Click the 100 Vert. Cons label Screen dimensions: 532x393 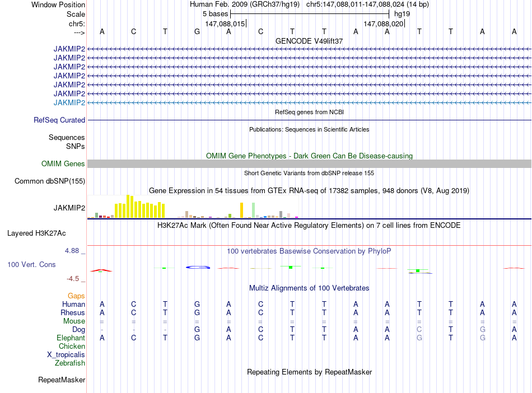point(31,264)
